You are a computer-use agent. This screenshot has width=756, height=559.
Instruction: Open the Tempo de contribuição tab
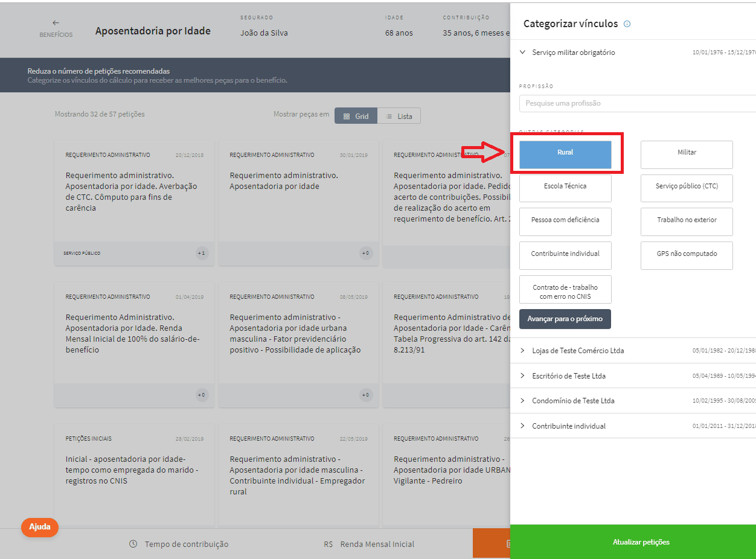179,544
